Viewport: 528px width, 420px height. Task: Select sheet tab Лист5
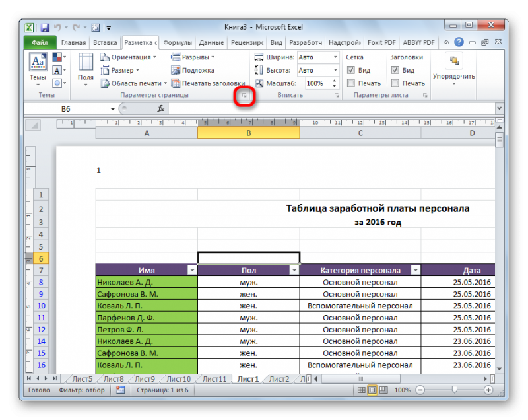(82, 379)
